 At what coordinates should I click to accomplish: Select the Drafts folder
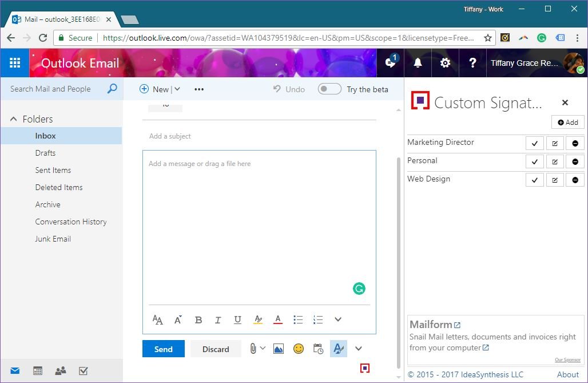pyautogui.click(x=45, y=153)
